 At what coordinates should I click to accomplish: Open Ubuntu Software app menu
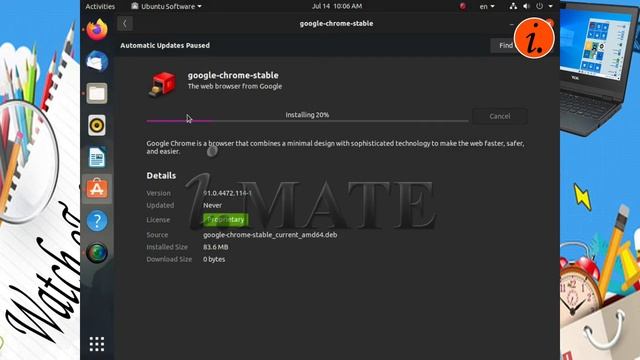pyautogui.click(x=167, y=6)
